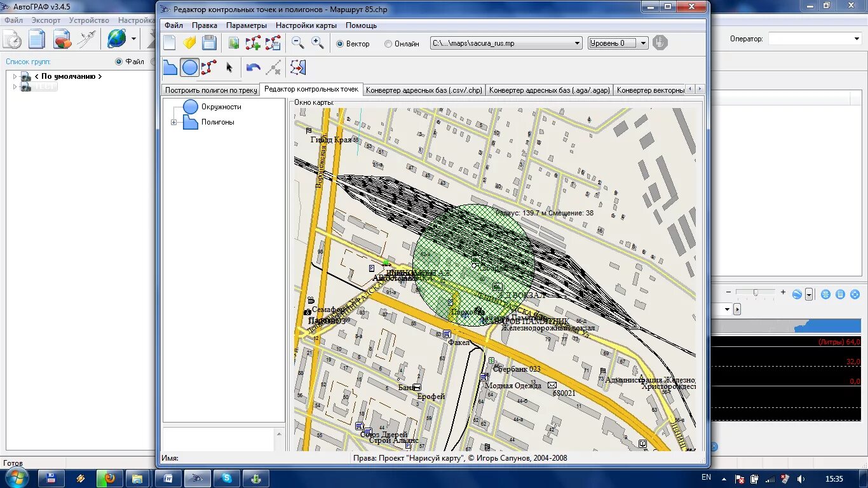Select the Вектор map mode radio button

340,44
